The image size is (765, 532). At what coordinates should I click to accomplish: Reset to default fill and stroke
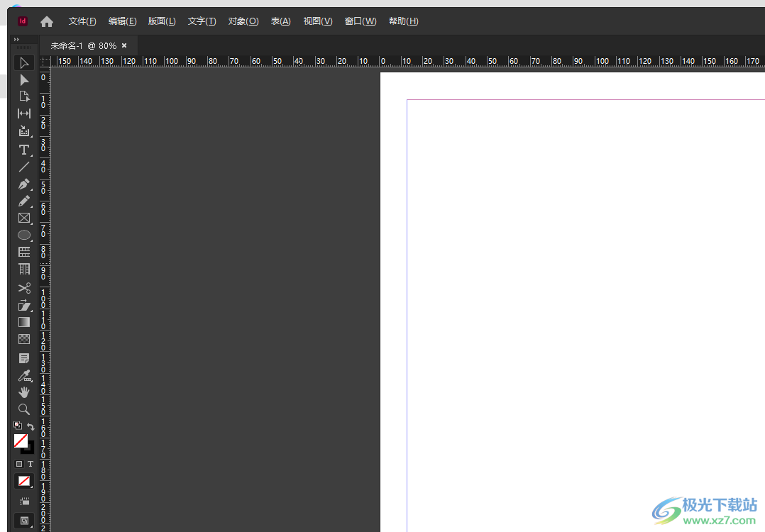tap(18, 425)
